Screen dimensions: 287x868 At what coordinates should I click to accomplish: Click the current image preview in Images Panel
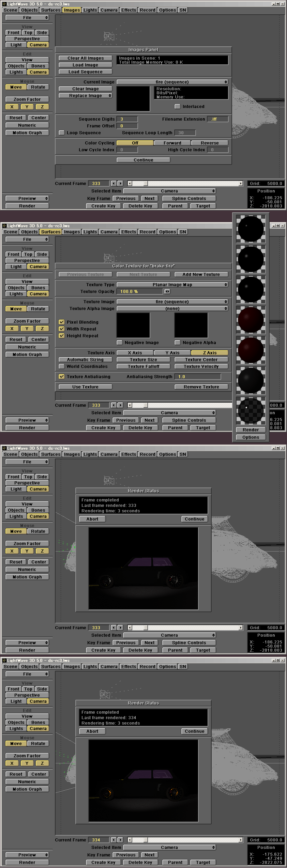pyautogui.click(x=133, y=99)
